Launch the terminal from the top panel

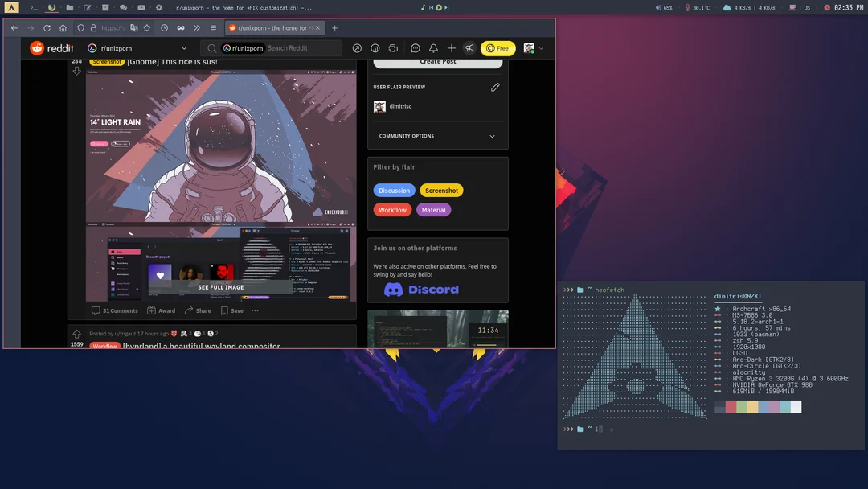point(32,7)
